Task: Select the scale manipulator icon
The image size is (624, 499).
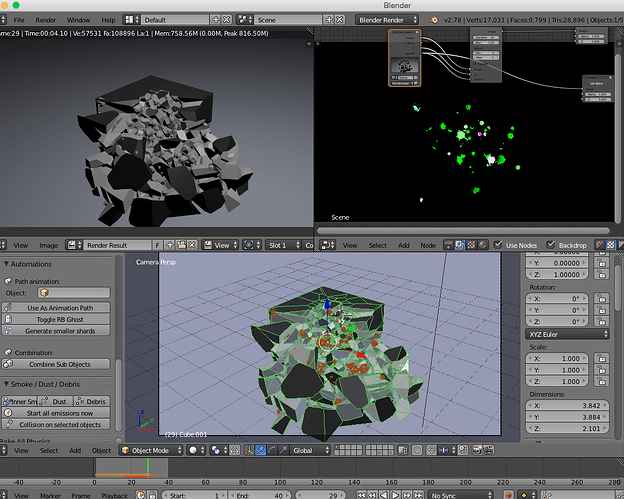Action: (283, 450)
